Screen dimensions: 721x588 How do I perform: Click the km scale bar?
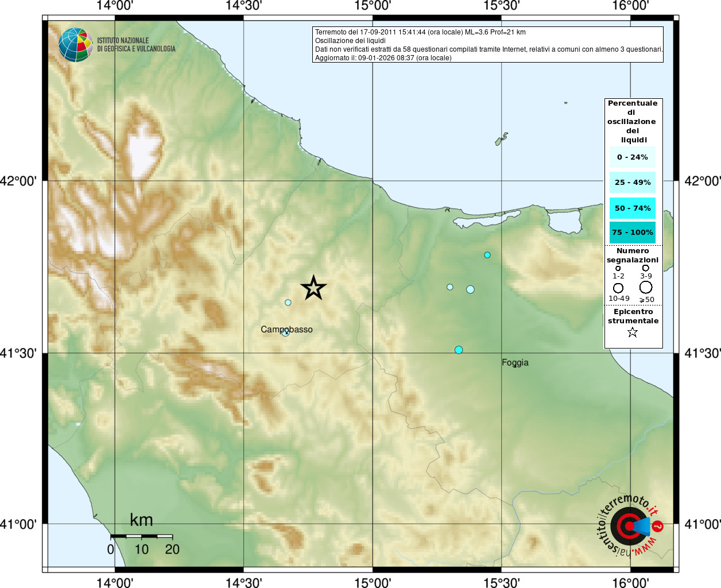[141, 536]
